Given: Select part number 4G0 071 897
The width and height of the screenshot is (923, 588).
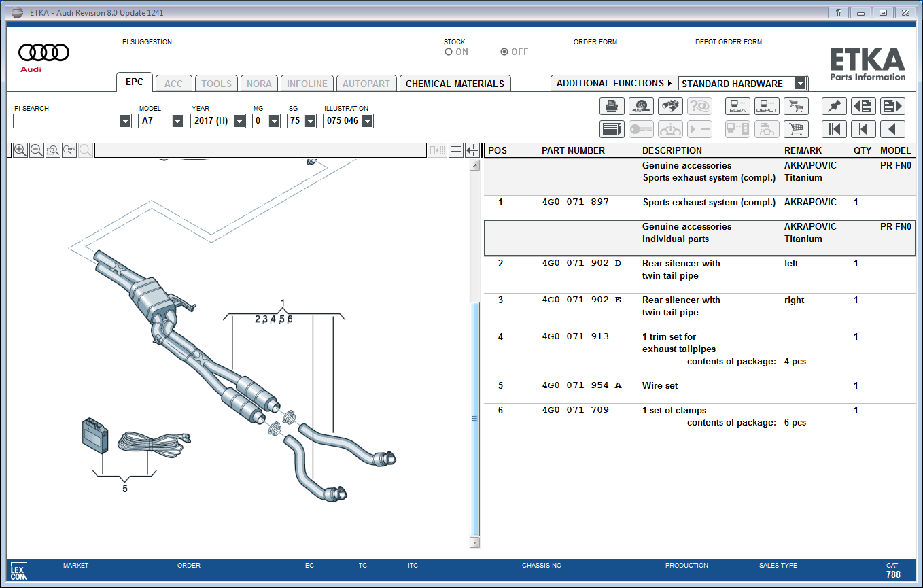Looking at the screenshot, I should click(x=575, y=202).
